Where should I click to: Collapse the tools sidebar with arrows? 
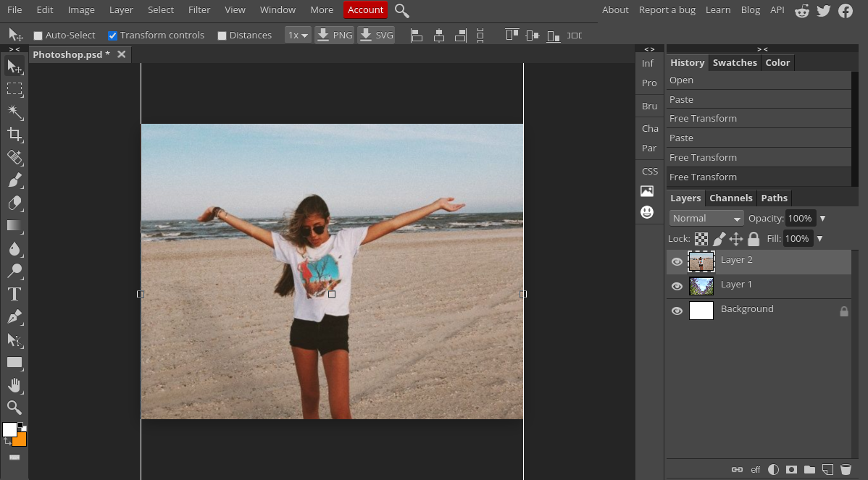(x=14, y=49)
